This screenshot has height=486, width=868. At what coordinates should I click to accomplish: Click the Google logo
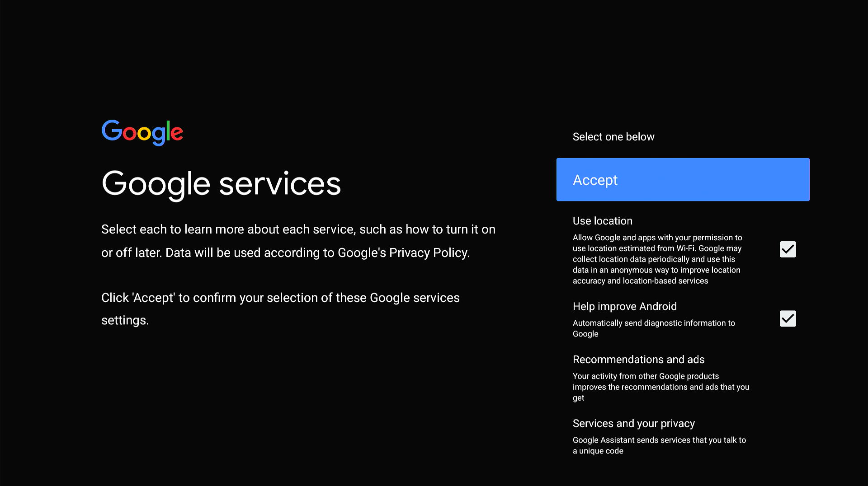click(x=142, y=133)
